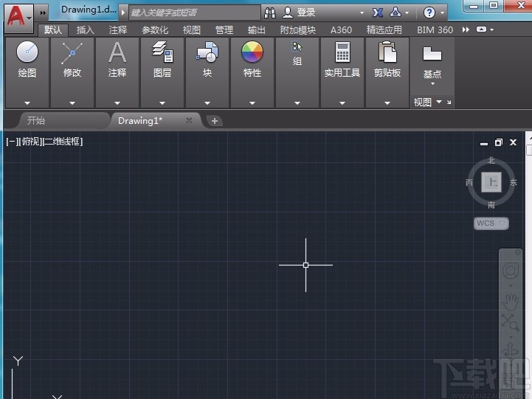Open the 组 group panel icon
Screen dimensions: 532x399
[x=297, y=46]
